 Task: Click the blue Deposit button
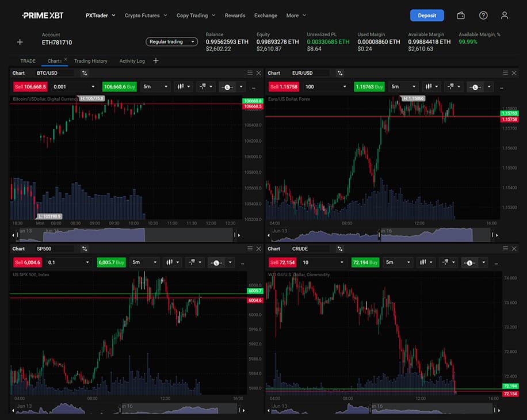coord(427,16)
